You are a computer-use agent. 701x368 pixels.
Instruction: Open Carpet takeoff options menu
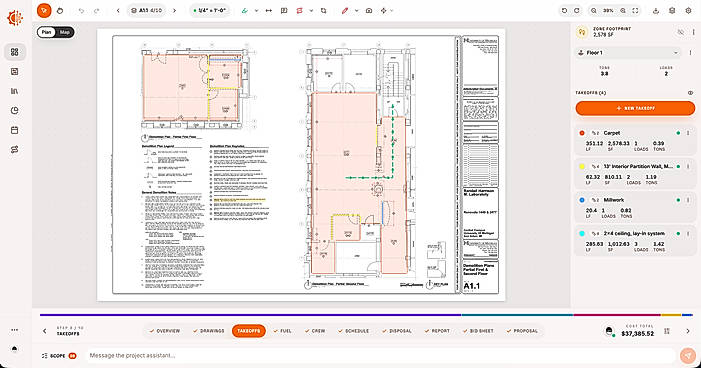[x=688, y=133]
